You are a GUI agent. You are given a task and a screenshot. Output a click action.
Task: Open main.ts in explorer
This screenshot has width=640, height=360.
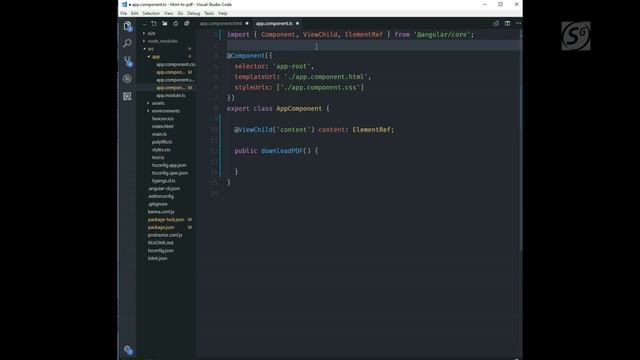coord(159,134)
